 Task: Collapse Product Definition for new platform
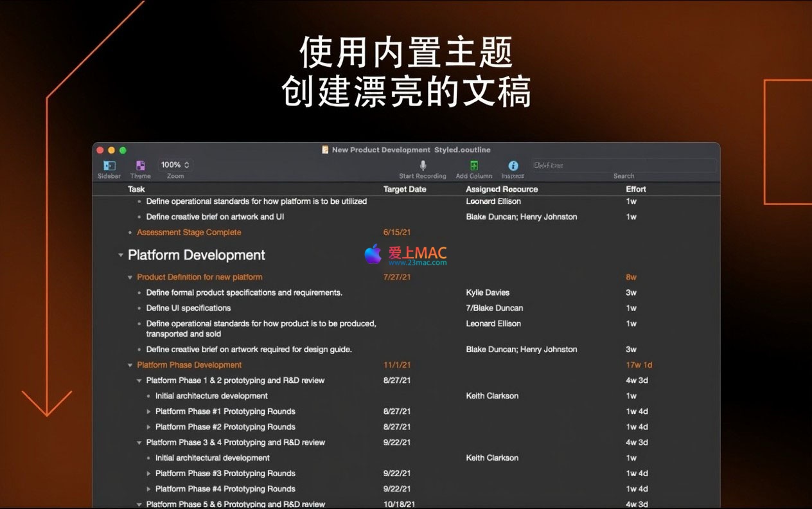[130, 278]
